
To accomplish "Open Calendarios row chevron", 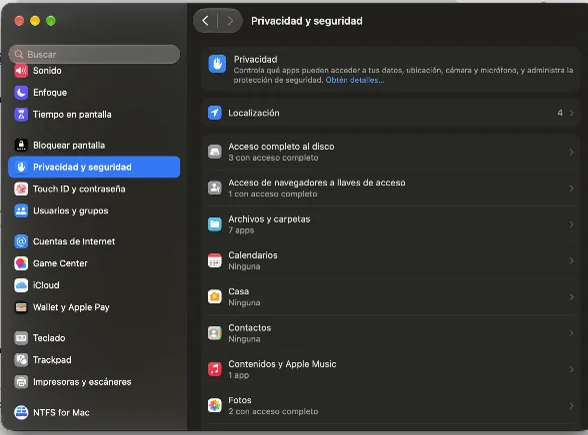I will pyautogui.click(x=572, y=261).
